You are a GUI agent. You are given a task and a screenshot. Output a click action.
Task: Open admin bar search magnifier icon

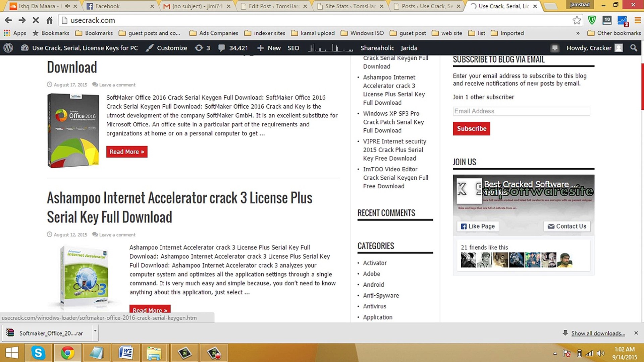pyautogui.click(x=634, y=48)
